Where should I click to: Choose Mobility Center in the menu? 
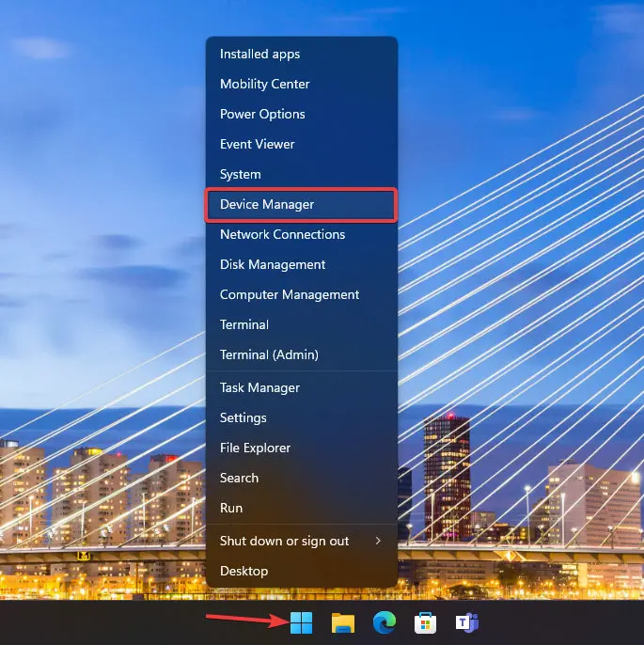[x=265, y=84]
